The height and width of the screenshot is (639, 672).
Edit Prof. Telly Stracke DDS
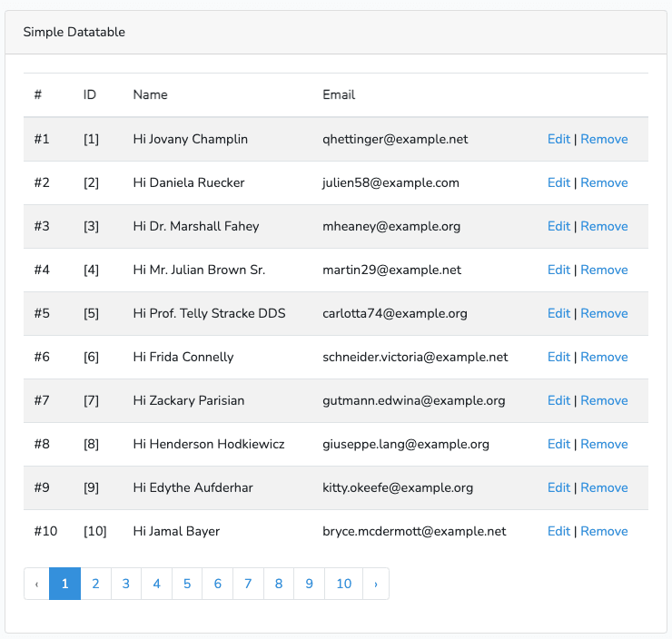pyautogui.click(x=558, y=313)
